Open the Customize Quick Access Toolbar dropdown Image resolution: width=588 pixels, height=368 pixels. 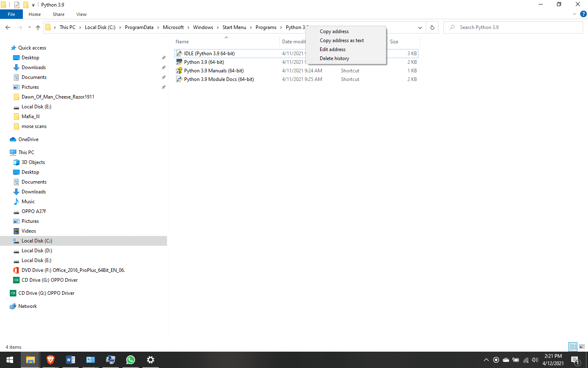[x=33, y=5]
